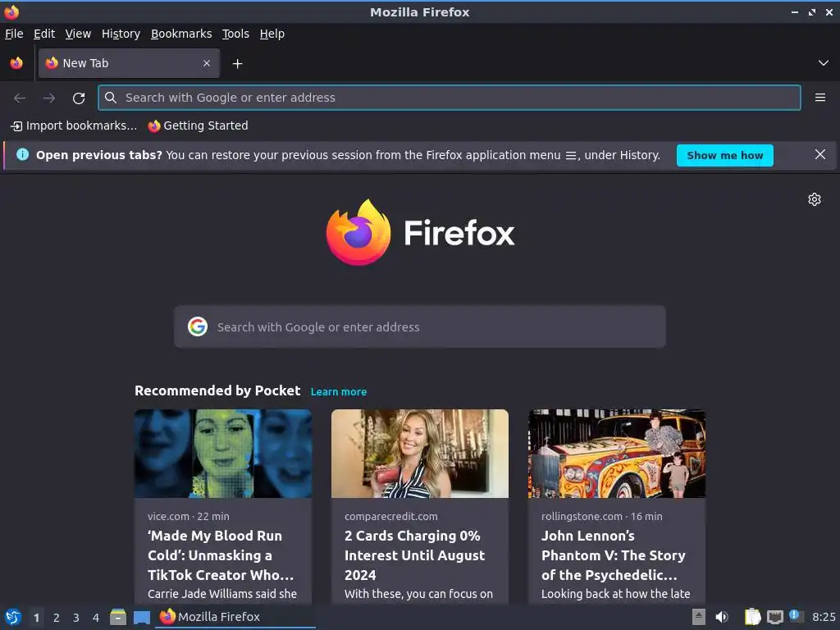The height and width of the screenshot is (630, 840).
Task: Close the New Tab tab
Action: (x=207, y=63)
